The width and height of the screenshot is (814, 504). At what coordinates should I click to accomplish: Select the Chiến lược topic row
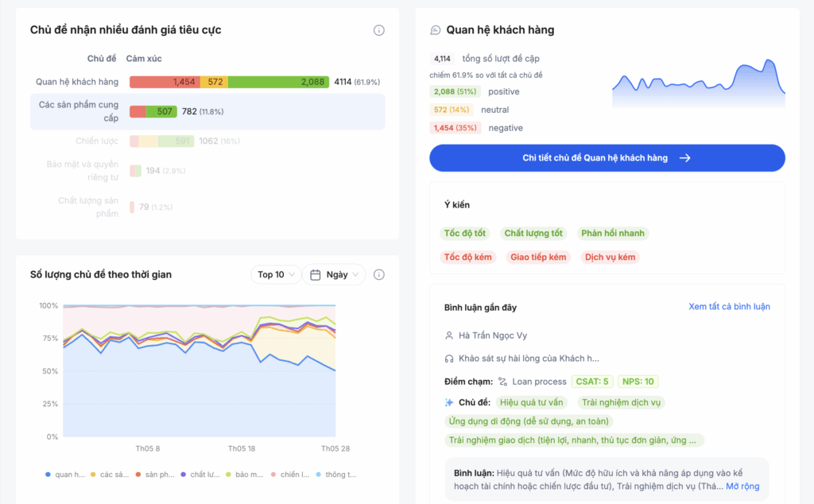[207, 142]
